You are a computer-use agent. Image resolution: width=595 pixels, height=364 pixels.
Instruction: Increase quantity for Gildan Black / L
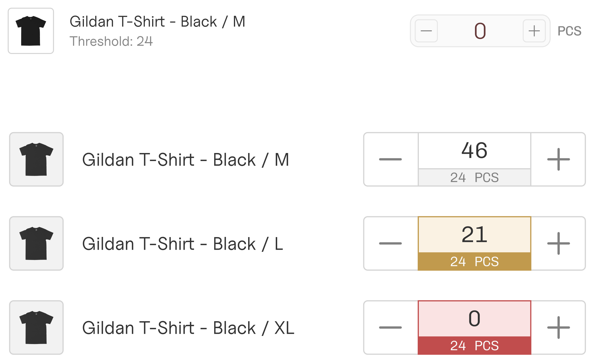pyautogui.click(x=558, y=243)
